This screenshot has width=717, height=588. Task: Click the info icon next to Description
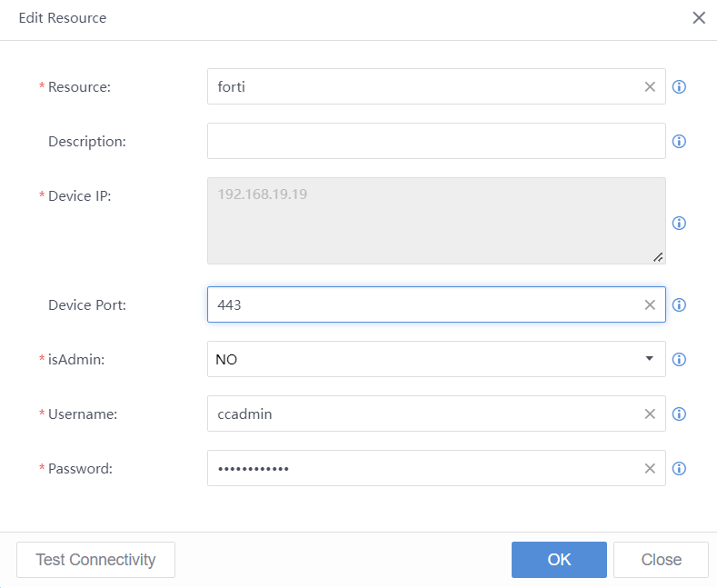pos(679,142)
